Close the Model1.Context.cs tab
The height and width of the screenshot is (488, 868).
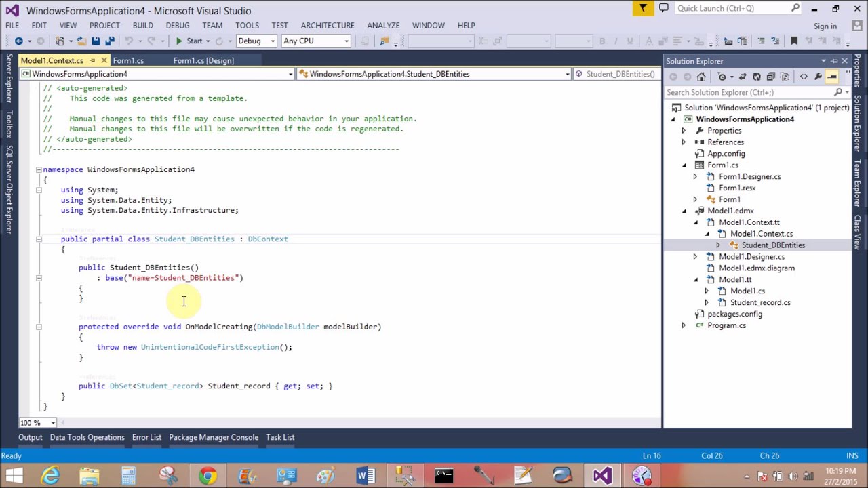click(x=103, y=60)
